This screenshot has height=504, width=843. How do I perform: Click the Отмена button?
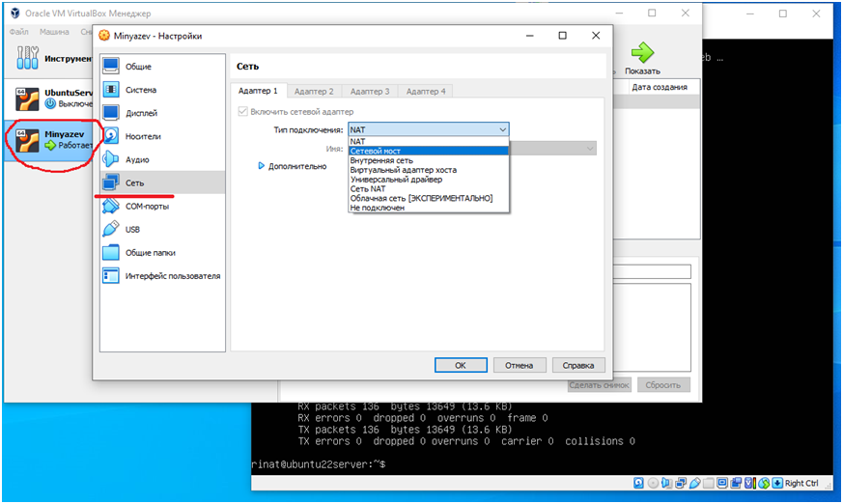[x=520, y=365]
